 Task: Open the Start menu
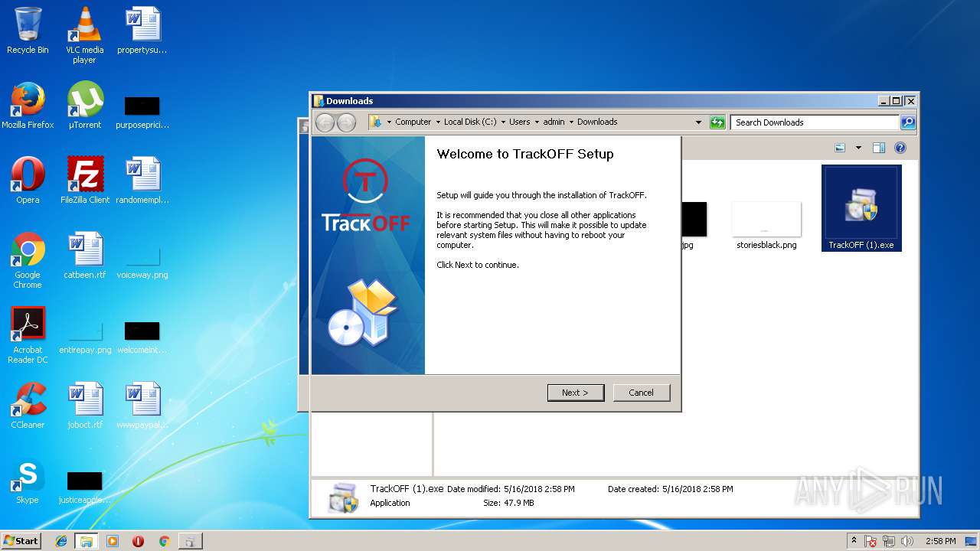21,541
